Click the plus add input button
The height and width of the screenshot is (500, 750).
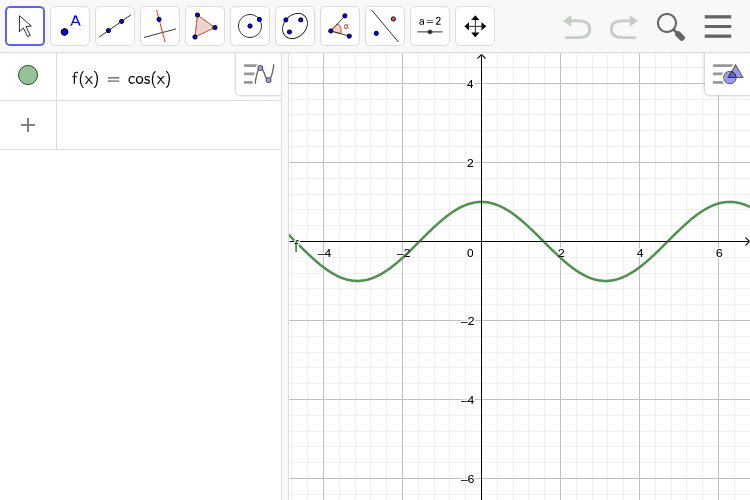28,125
